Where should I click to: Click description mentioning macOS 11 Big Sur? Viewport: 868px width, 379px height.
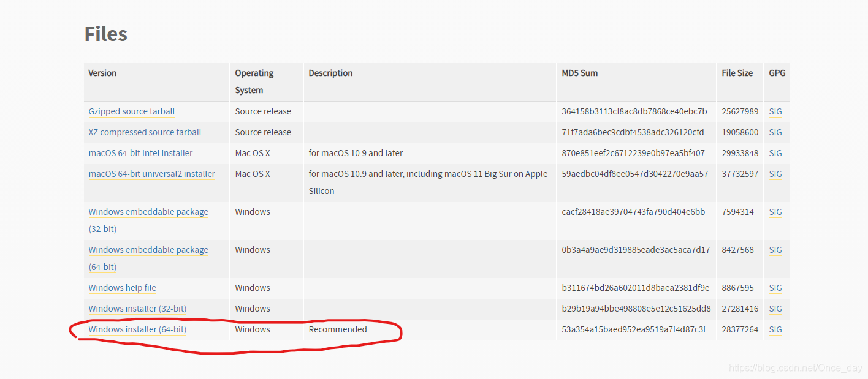428,182
